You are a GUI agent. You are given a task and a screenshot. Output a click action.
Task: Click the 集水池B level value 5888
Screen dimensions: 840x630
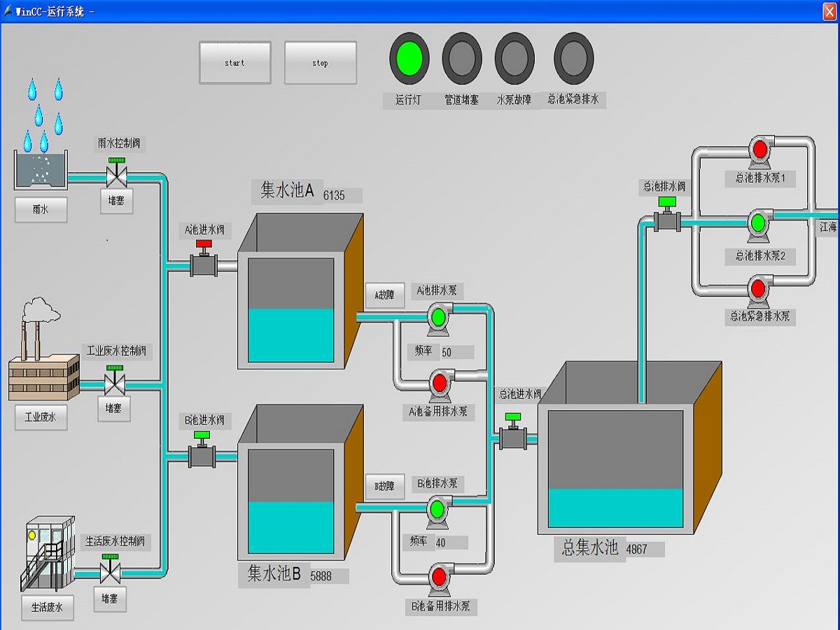click(328, 577)
